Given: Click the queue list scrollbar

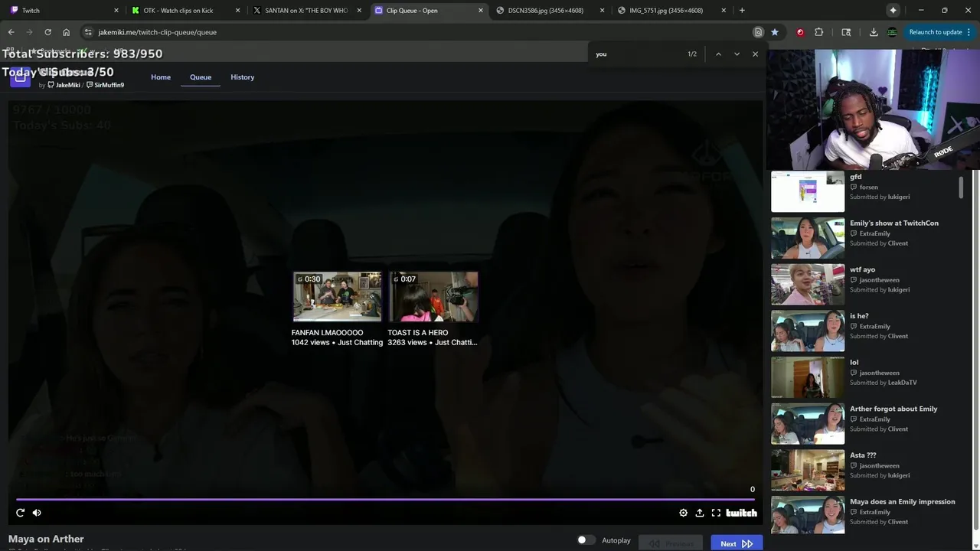Looking at the screenshot, I should [961, 187].
